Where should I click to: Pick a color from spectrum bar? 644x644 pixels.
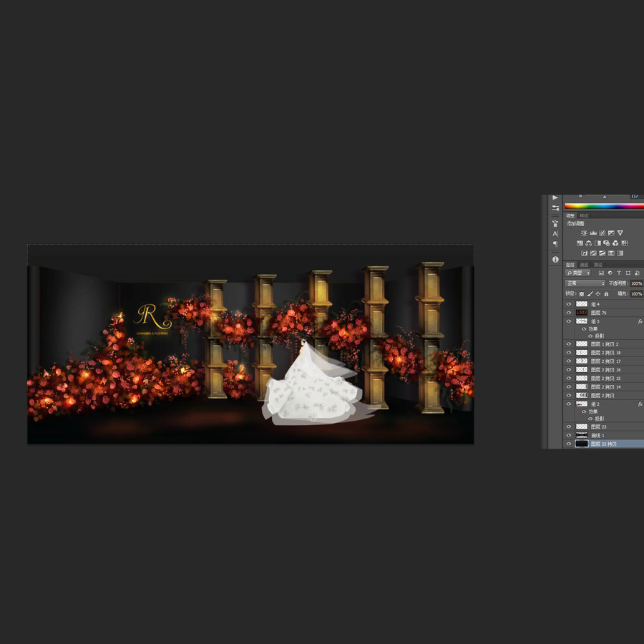(x=604, y=206)
